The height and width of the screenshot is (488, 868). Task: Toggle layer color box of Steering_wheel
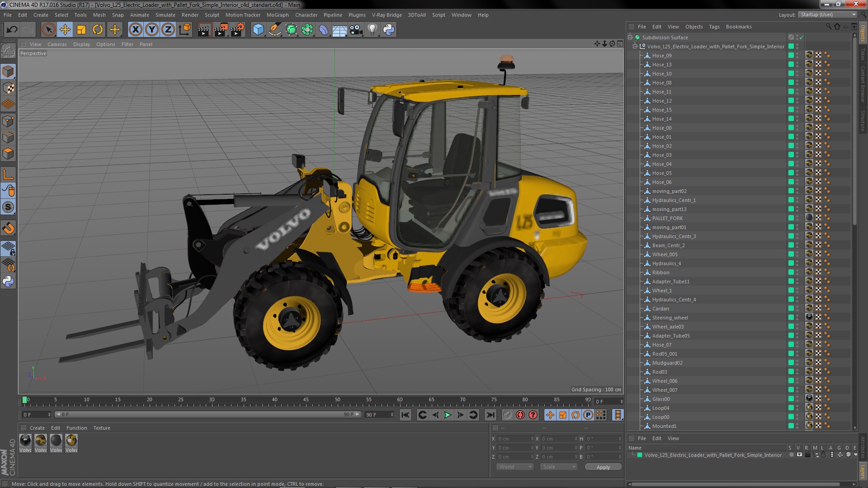791,317
